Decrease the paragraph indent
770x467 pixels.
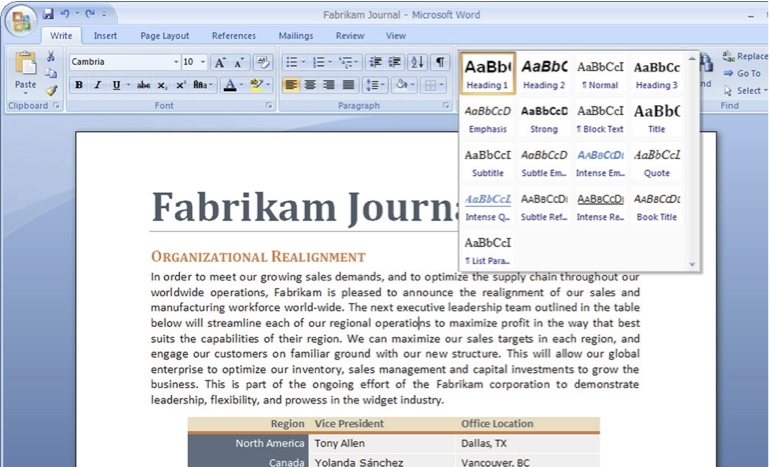point(375,62)
